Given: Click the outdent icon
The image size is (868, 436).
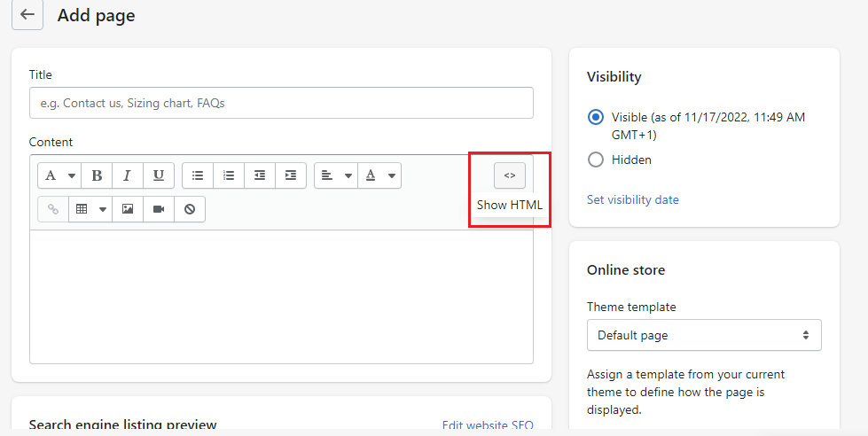Looking at the screenshot, I should pos(260,175).
